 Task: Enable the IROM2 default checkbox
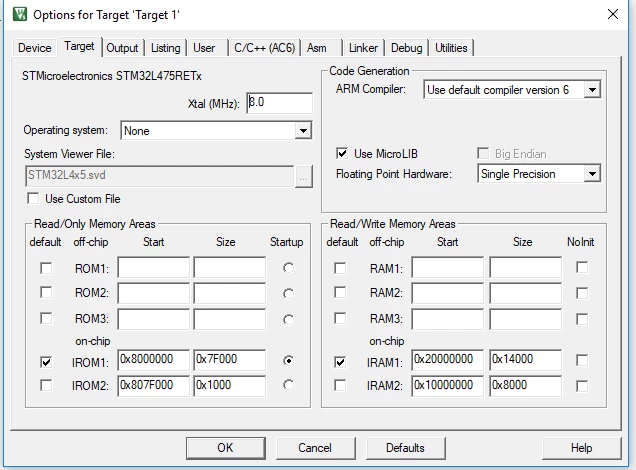pyautogui.click(x=46, y=385)
